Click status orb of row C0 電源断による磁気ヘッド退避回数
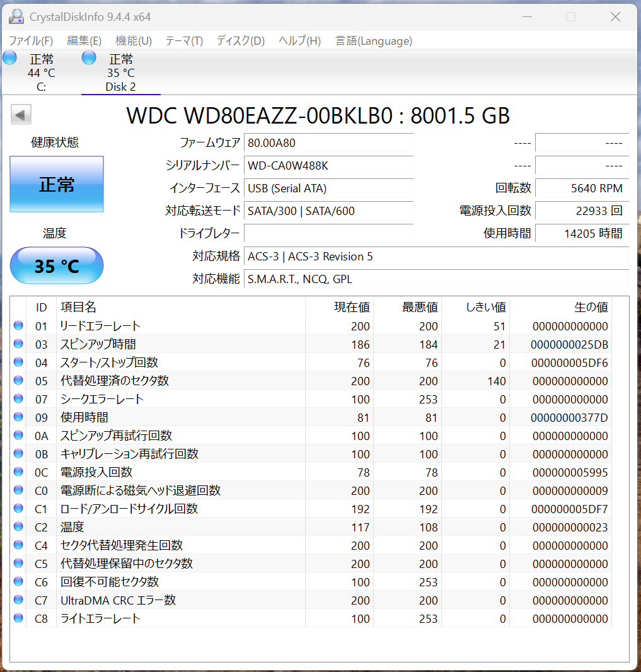 click(18, 490)
